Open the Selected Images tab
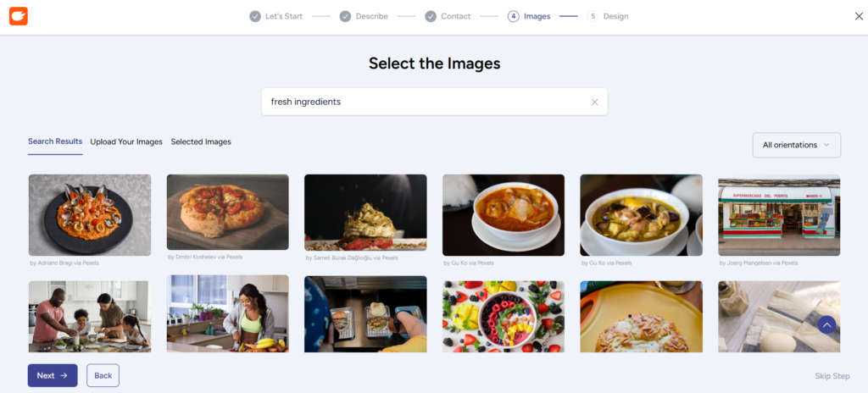Screen dimensions: 868x393 tap(201, 142)
